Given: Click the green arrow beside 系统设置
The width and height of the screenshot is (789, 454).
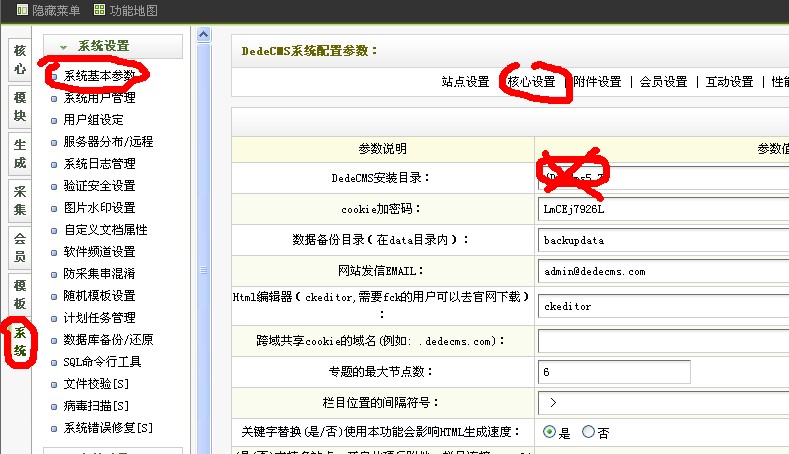Looking at the screenshot, I should (63, 47).
